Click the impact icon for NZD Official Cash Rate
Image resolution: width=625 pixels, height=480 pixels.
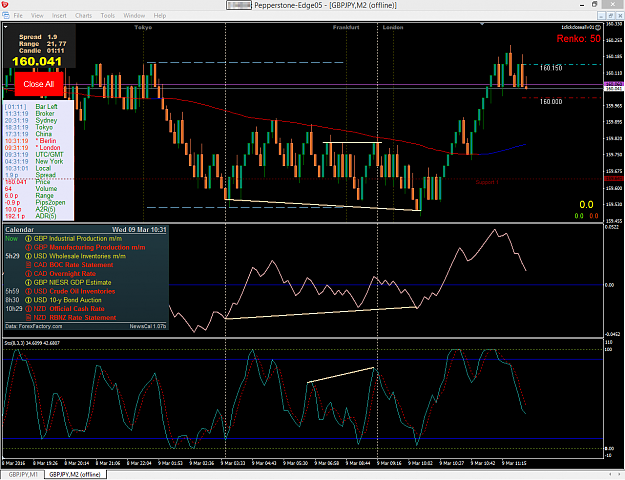(28, 309)
